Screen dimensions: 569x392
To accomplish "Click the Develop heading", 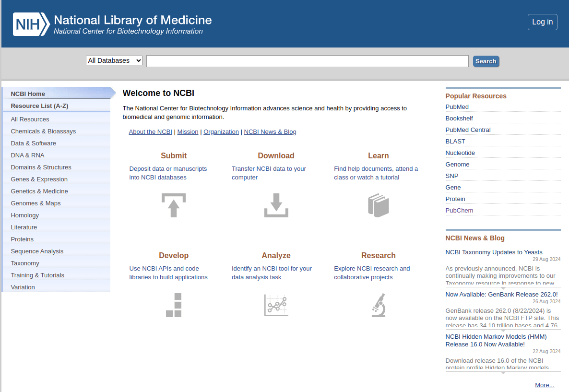I will click(174, 255).
